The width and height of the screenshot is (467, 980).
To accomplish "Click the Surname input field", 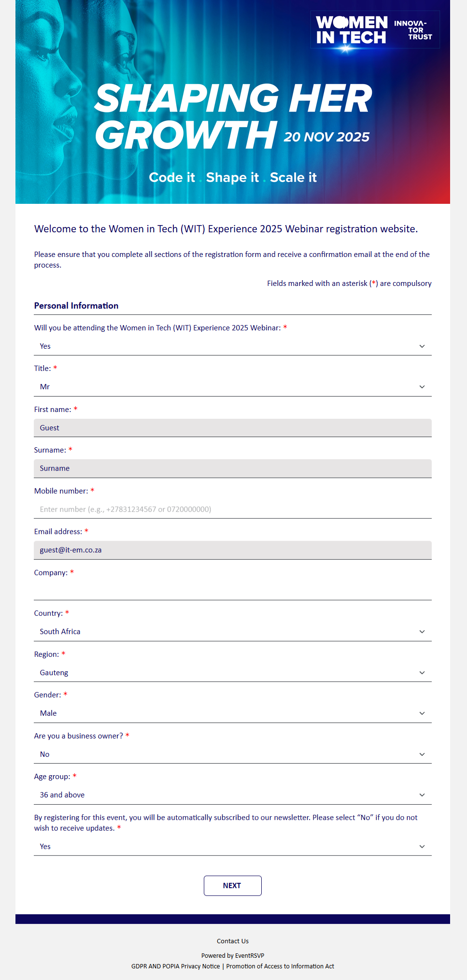I will pyautogui.click(x=232, y=469).
